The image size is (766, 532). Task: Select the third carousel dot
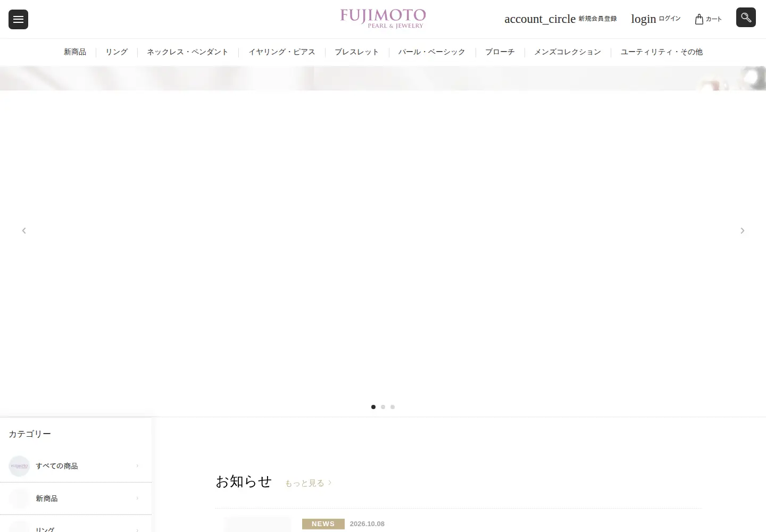click(393, 407)
